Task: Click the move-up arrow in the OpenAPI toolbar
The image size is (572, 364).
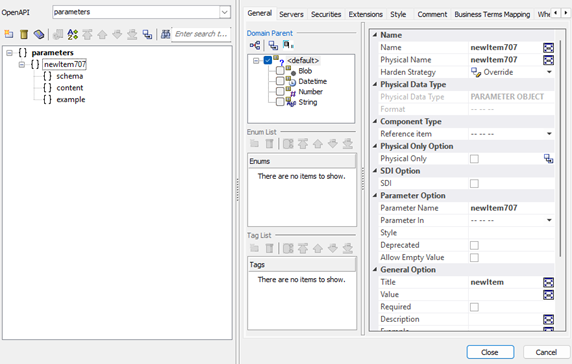Action: click(102, 34)
